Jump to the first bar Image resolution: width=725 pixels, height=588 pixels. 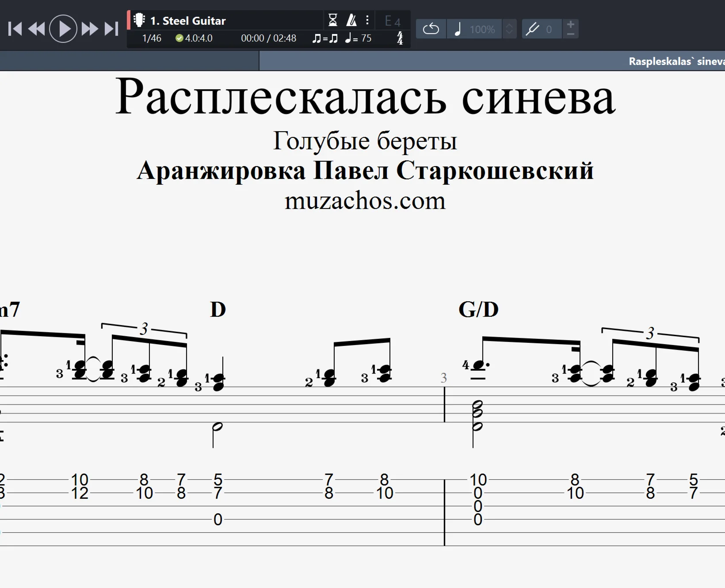[15, 29]
